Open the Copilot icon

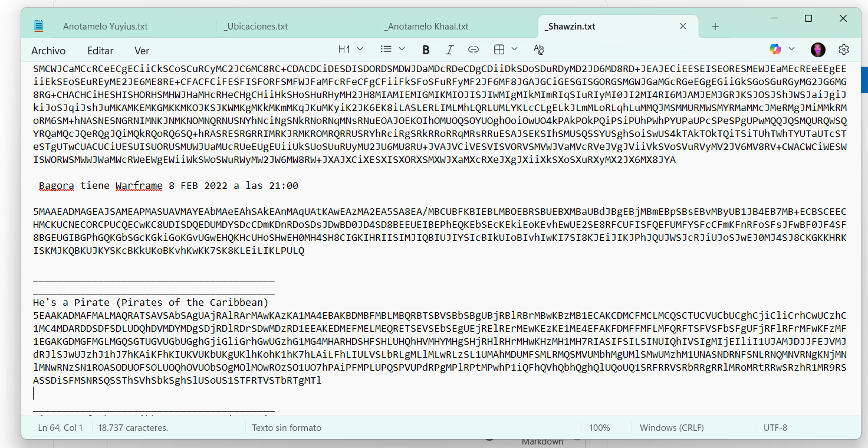pos(775,49)
